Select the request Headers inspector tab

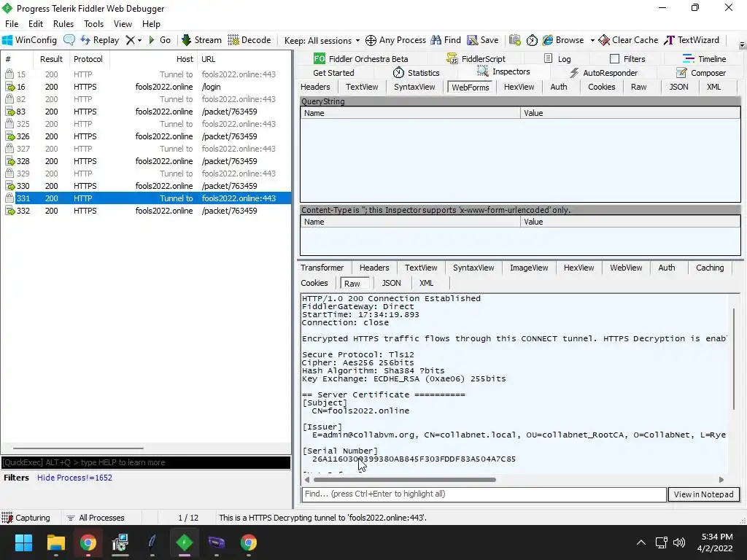(315, 87)
